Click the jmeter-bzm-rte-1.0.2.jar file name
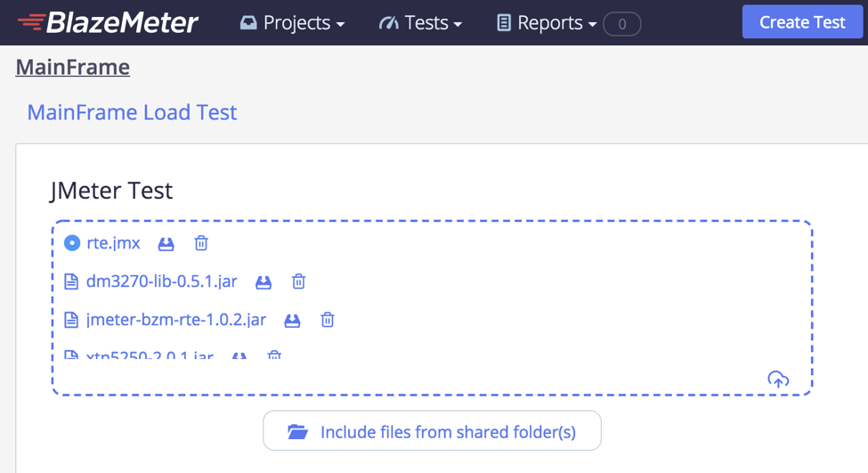The width and height of the screenshot is (868, 473). coord(175,320)
